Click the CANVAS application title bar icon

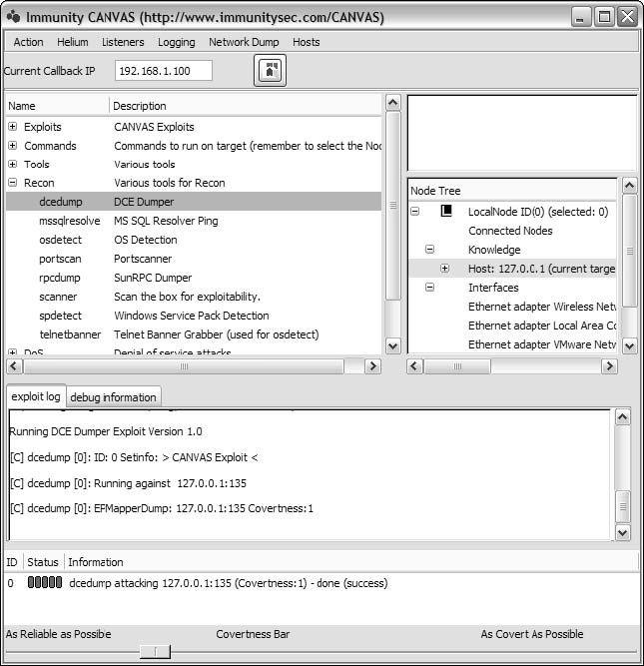click(12, 17)
